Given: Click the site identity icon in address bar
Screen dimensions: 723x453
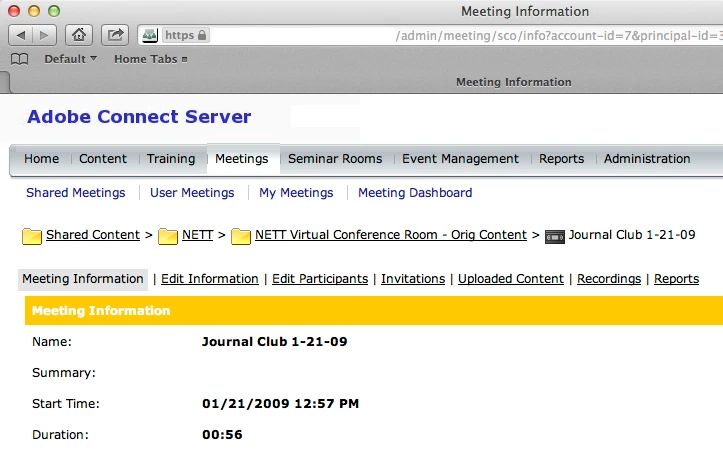Looking at the screenshot, I should tap(149, 35).
